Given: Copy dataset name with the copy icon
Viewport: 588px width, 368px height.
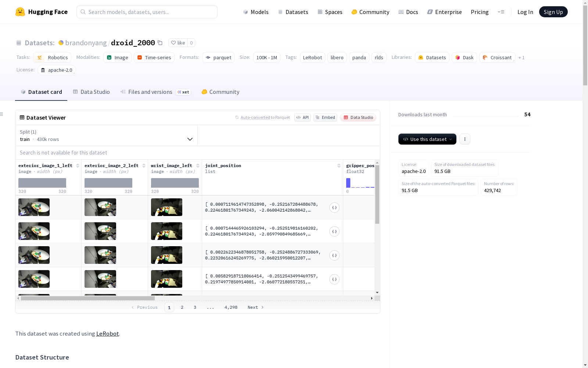Looking at the screenshot, I should coord(160,43).
